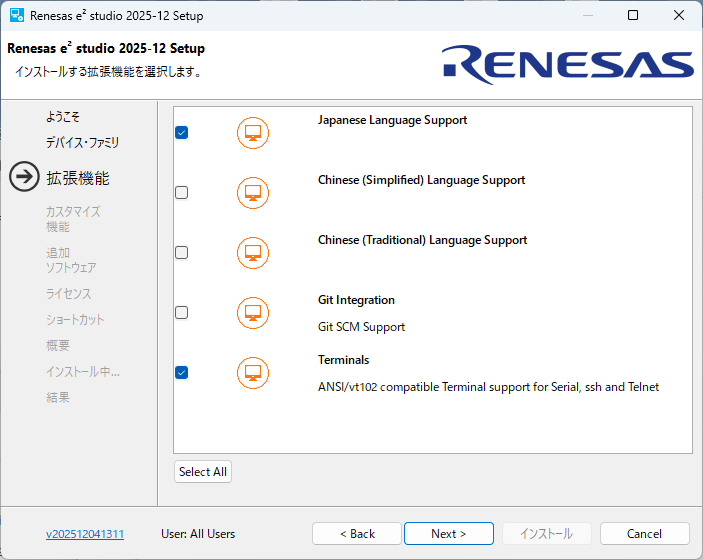Viewport: 703px width, 560px height.
Task: Enable the Git Integration checkbox
Action: click(x=182, y=313)
